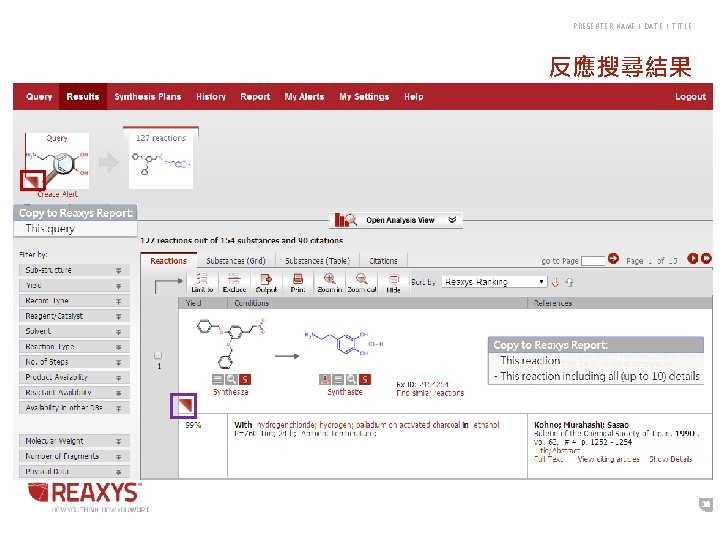Choose This query in copy menu
The image size is (720, 540).
coord(50,229)
